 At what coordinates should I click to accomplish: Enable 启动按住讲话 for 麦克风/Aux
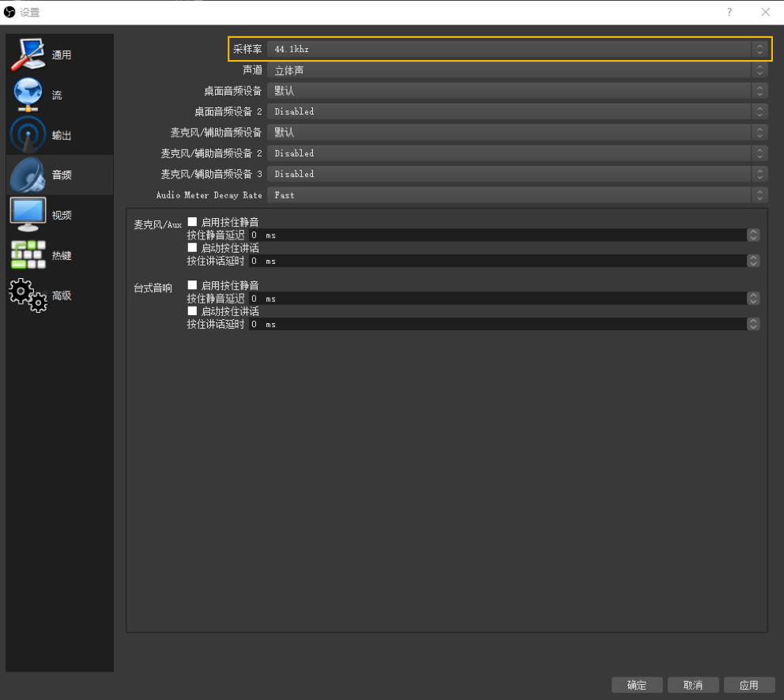(192, 247)
